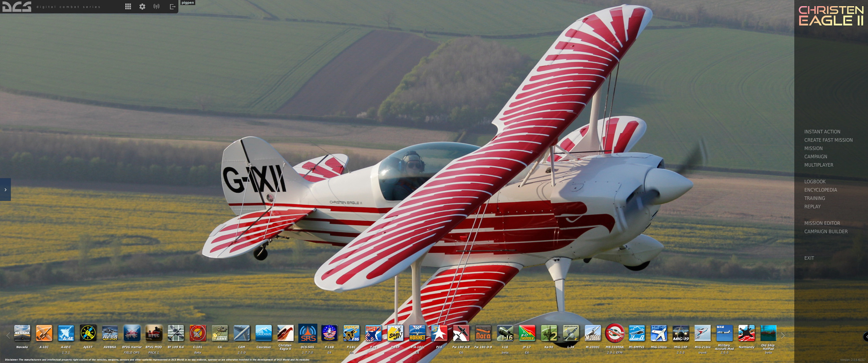This screenshot has height=363, width=868.
Task: Click the broadcast/radio icon in top bar
Action: tap(156, 6)
